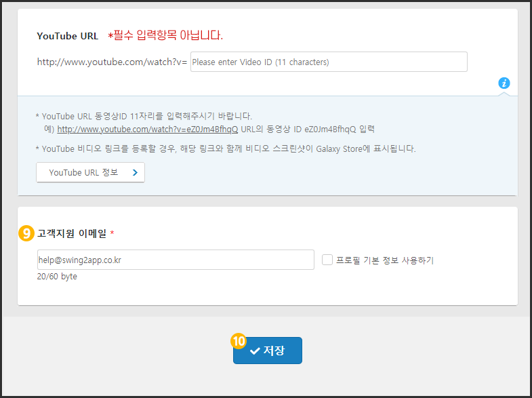
Task: Open the example youtube.com/watch?v=eZ0Jm4BfhqQ link
Action: (147, 129)
